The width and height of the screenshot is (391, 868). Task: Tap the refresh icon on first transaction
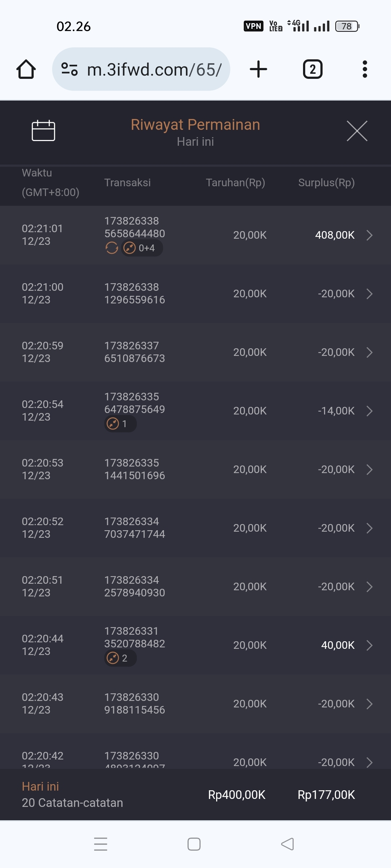112,248
